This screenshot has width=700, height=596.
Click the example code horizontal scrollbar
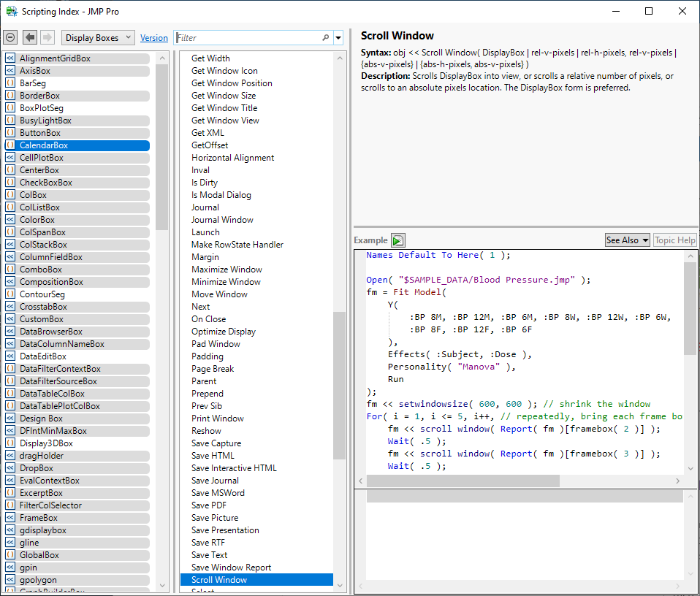point(463,481)
